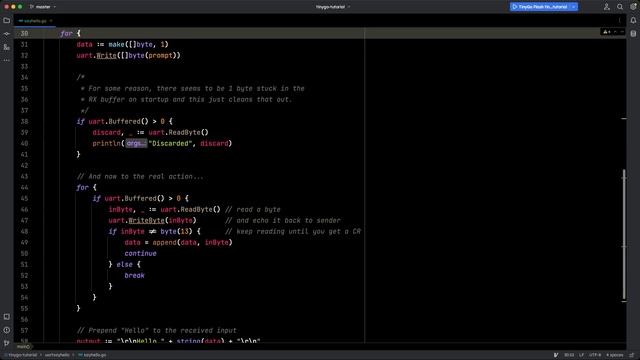The width and height of the screenshot is (640, 360).
Task: Open the tinygo-tutorial project dropdown in title bar
Action: click(x=333, y=7)
